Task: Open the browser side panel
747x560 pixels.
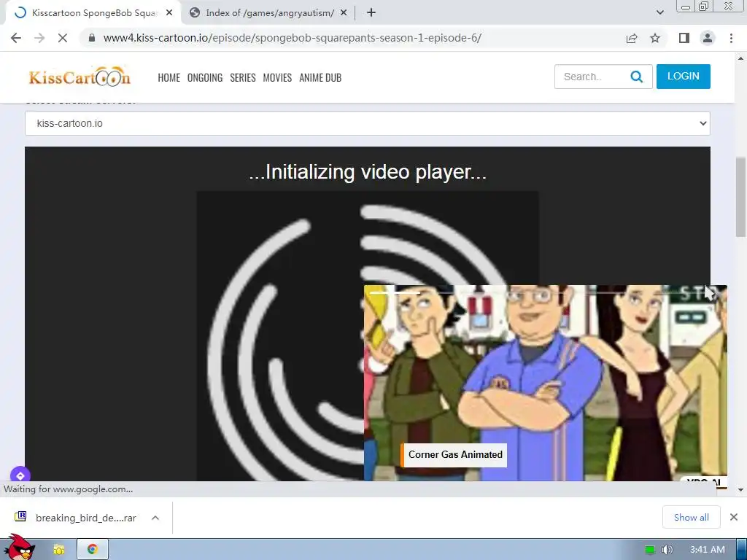Action: pos(684,38)
